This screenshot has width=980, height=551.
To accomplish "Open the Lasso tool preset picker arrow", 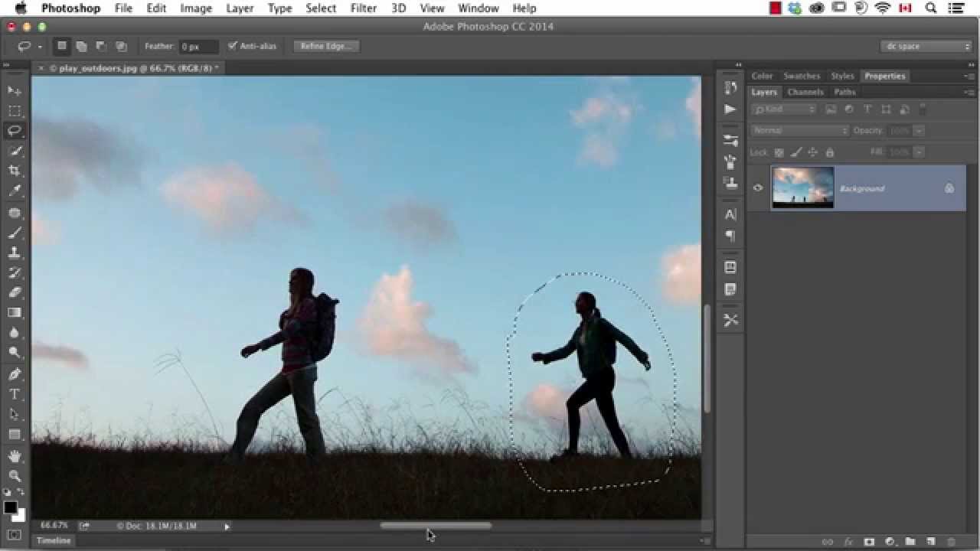I will click(x=40, y=47).
